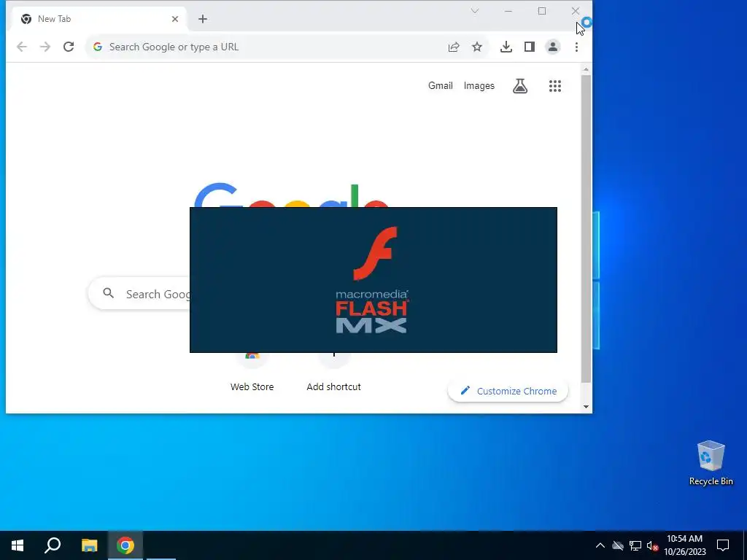Viewport: 747px width, 560px height.
Task: Share this page icon
Action: pyautogui.click(x=454, y=47)
